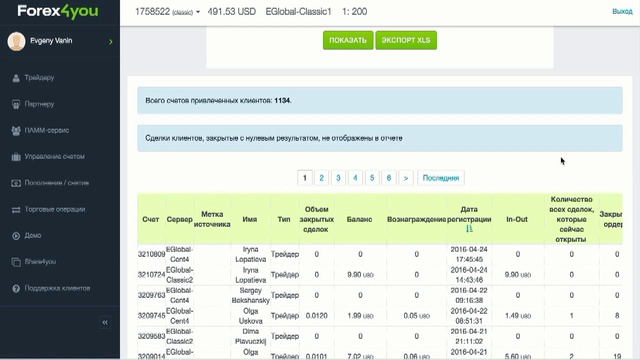Click the Sergey Bekshansky name cell
Viewport: 640px width, 360px height.
251,296
